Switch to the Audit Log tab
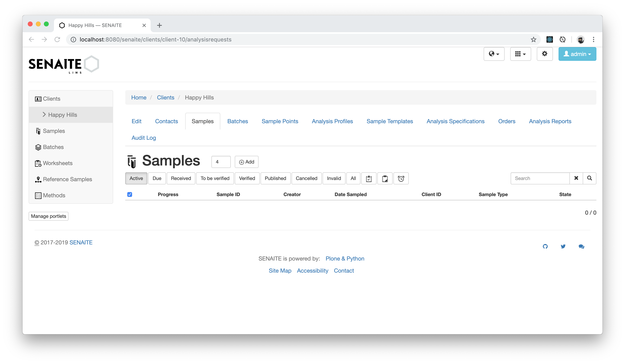 [143, 137]
